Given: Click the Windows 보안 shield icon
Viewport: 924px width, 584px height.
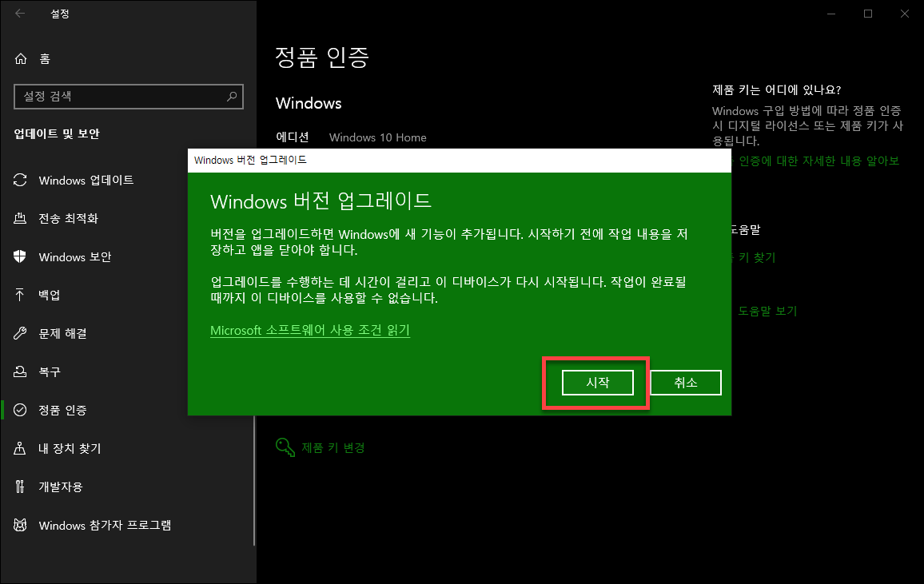Looking at the screenshot, I should tap(20, 256).
